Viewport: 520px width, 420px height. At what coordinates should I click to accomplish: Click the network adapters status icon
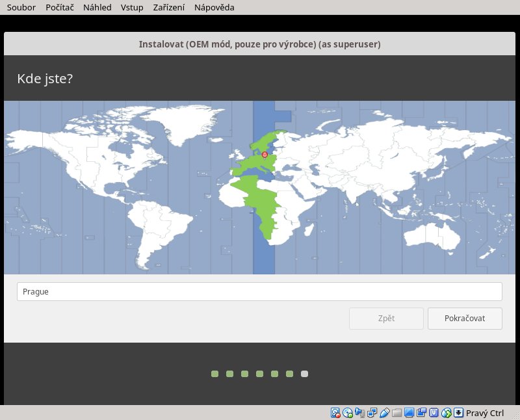372,413
